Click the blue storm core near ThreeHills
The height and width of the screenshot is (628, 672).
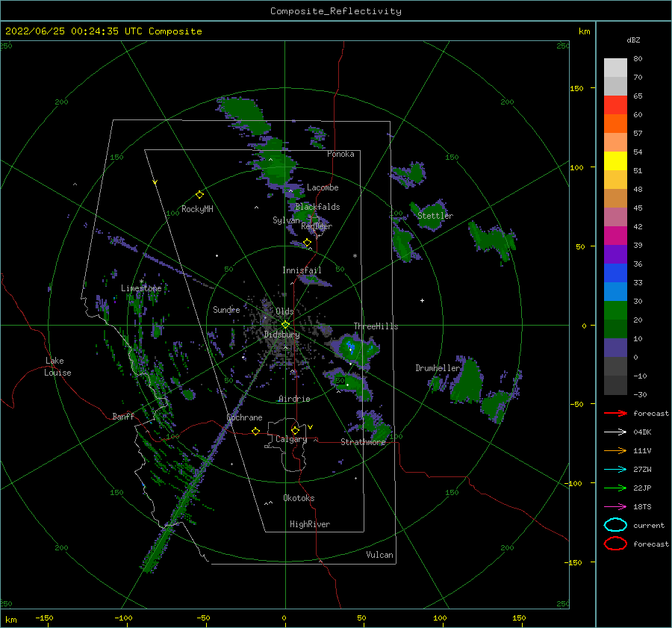click(351, 345)
